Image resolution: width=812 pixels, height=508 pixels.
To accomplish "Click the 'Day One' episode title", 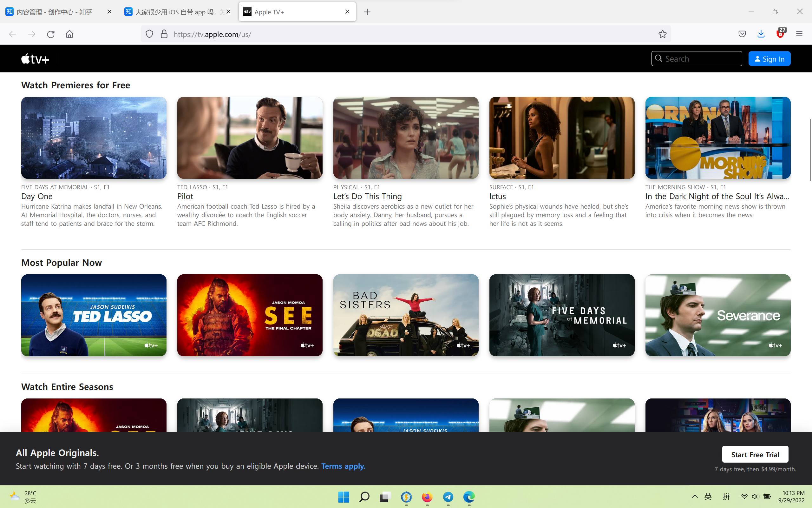I will [37, 196].
